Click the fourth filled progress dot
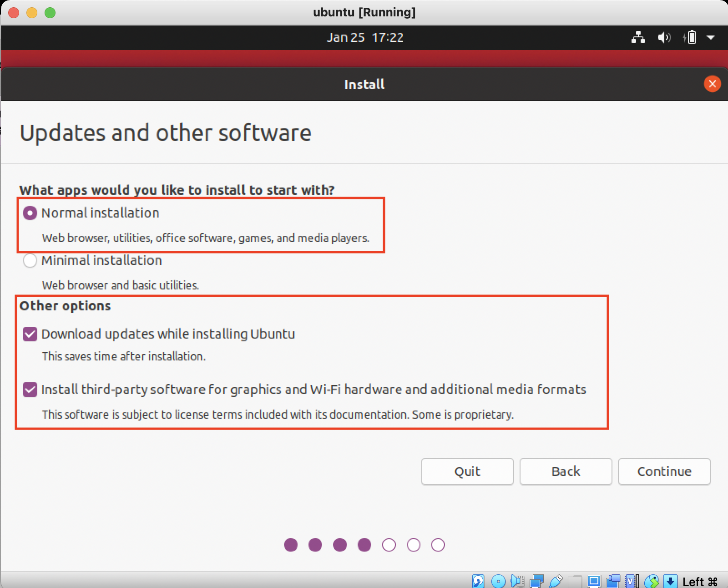 (x=364, y=545)
